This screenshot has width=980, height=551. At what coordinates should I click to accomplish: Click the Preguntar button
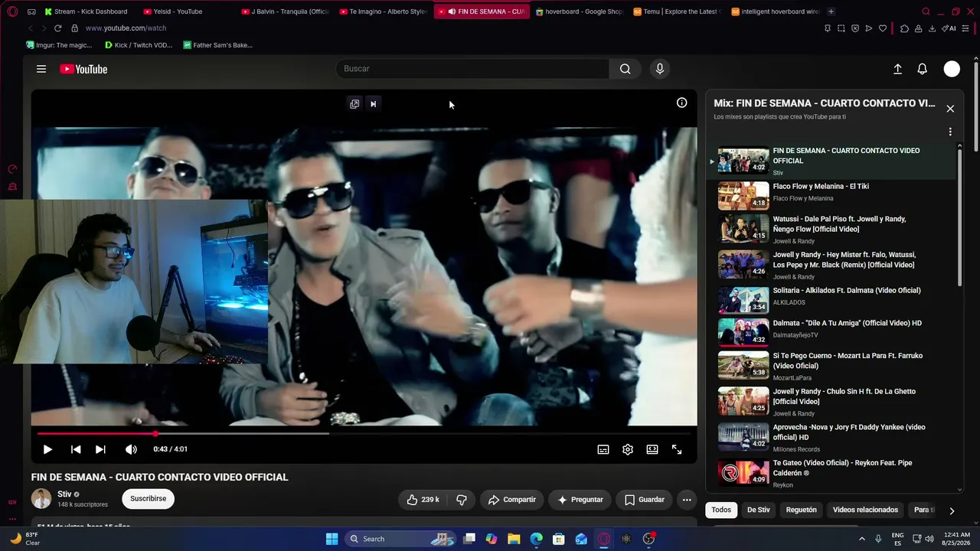click(x=580, y=500)
